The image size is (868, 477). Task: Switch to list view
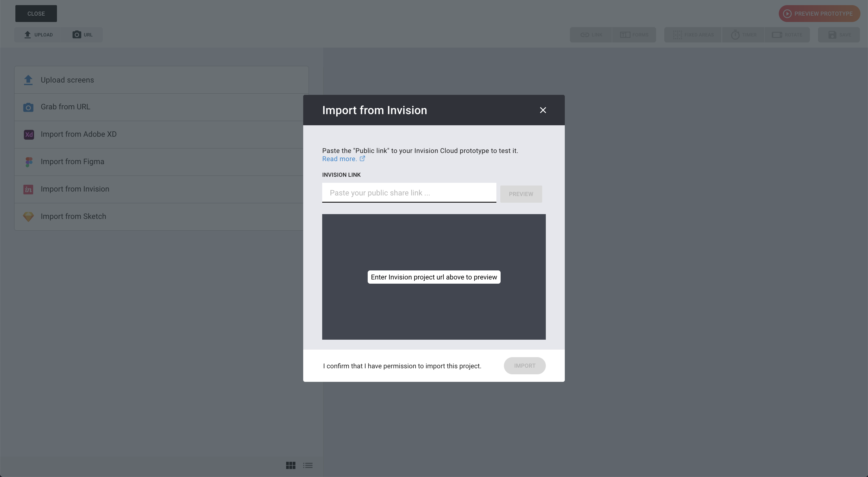coord(308,465)
